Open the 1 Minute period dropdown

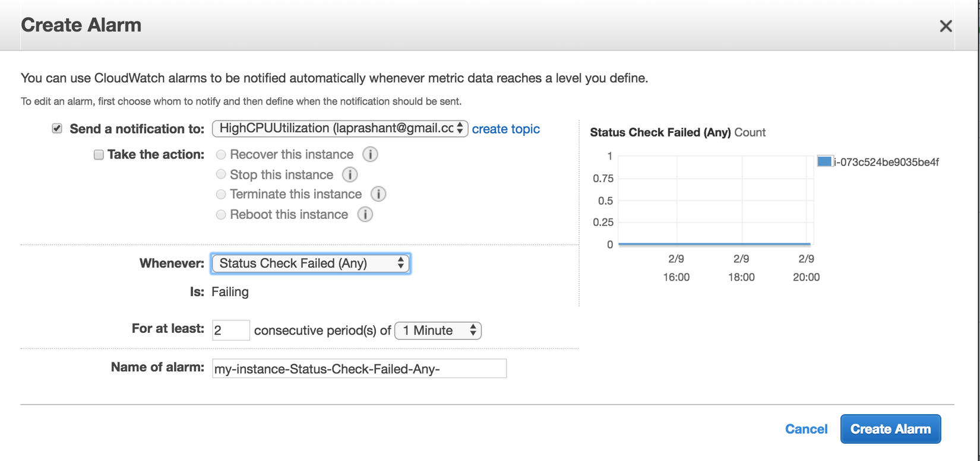[438, 330]
